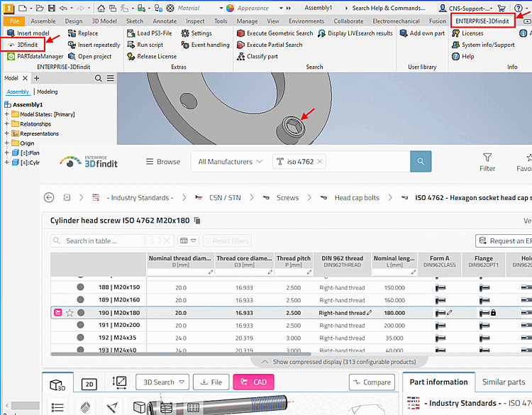Screen dimensions: 532x415
Task: Open the table columns layout dropdown
Action: [x=188, y=240]
